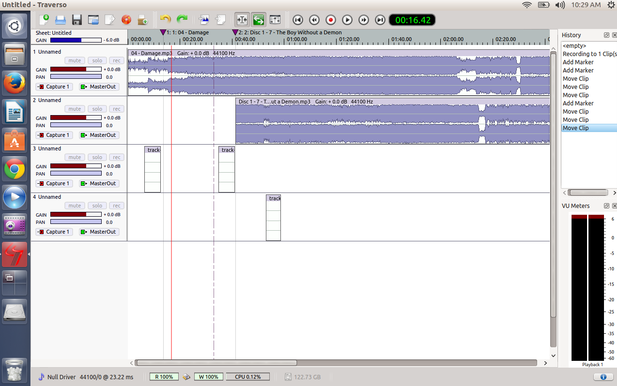
Task: Click the new project icon with green plus
Action: tap(44, 19)
